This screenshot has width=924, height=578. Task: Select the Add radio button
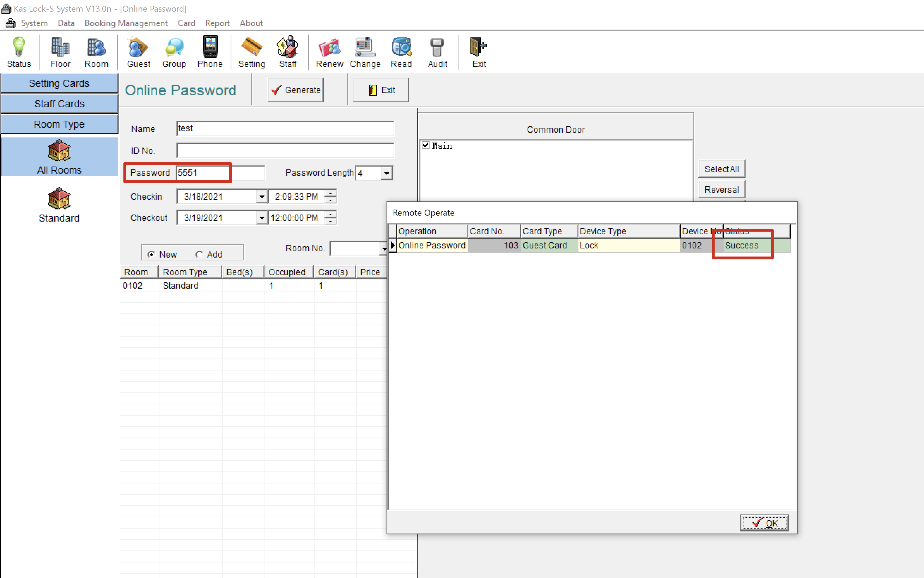[x=199, y=254]
